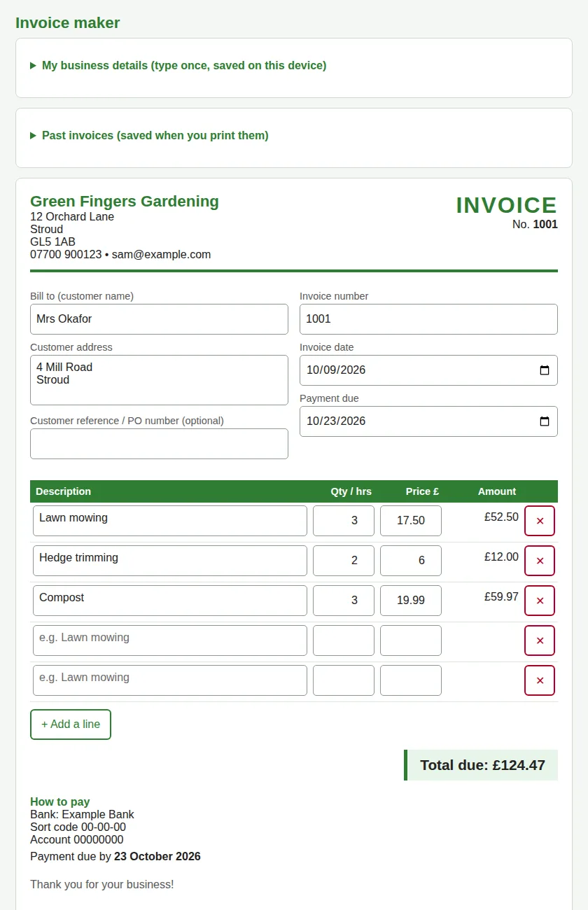Click the Sort code 00-00-00 line
This screenshot has width=588, height=910.
[x=78, y=827]
